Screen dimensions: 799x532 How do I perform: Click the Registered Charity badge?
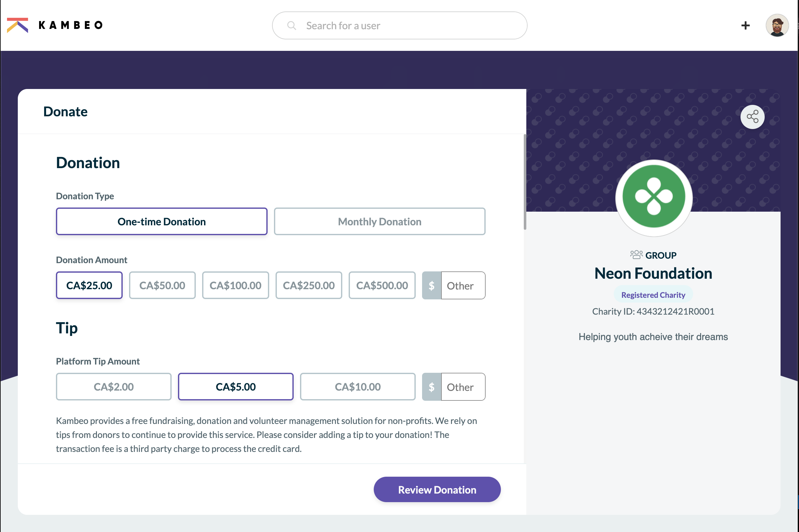coord(653,295)
